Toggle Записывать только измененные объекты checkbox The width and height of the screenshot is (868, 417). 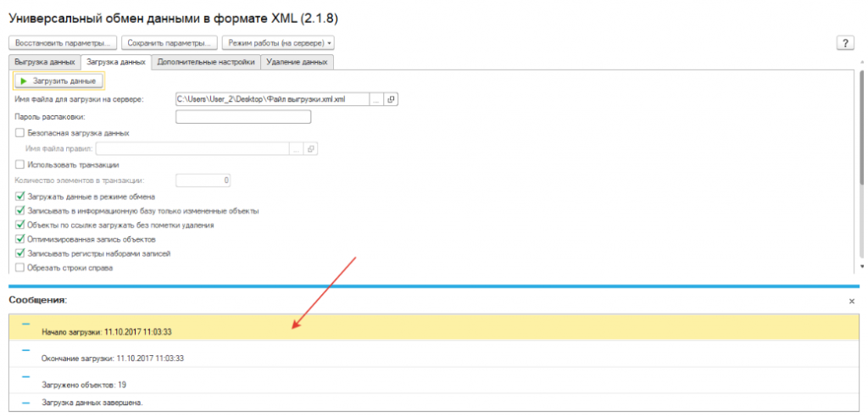click(x=20, y=210)
